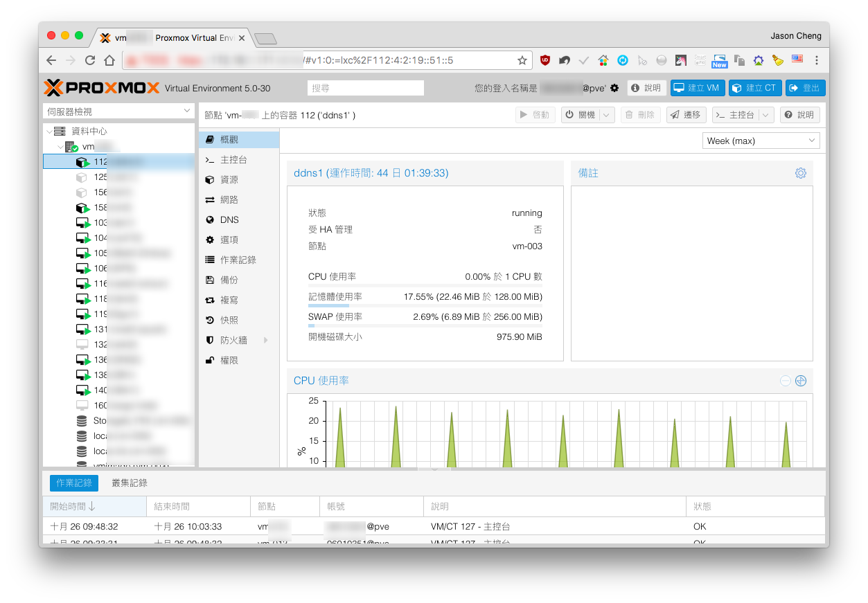Go back in the browser
The height and width of the screenshot is (603, 868).
(51, 60)
